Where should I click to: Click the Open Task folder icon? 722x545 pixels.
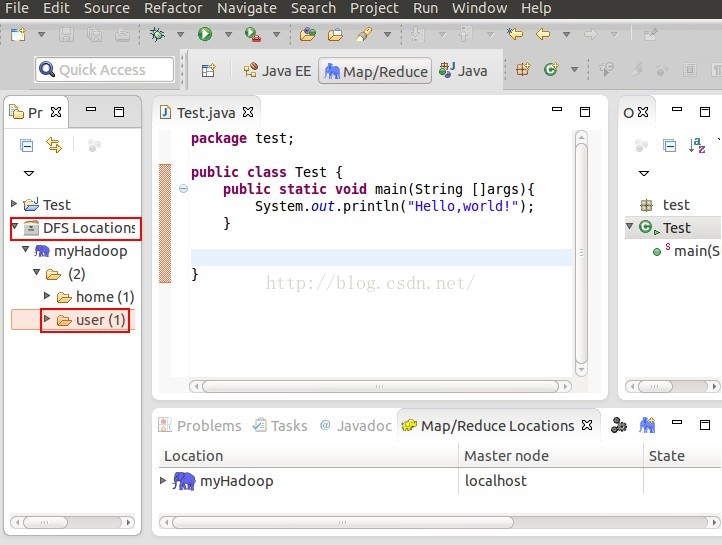coord(335,35)
